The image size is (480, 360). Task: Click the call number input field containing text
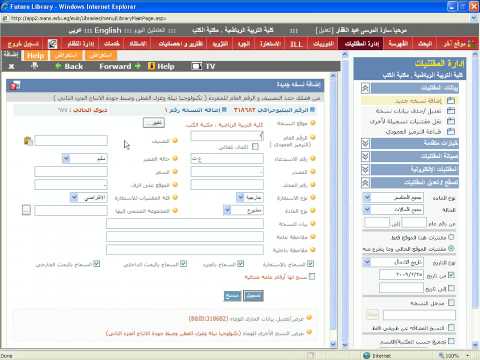227,159
